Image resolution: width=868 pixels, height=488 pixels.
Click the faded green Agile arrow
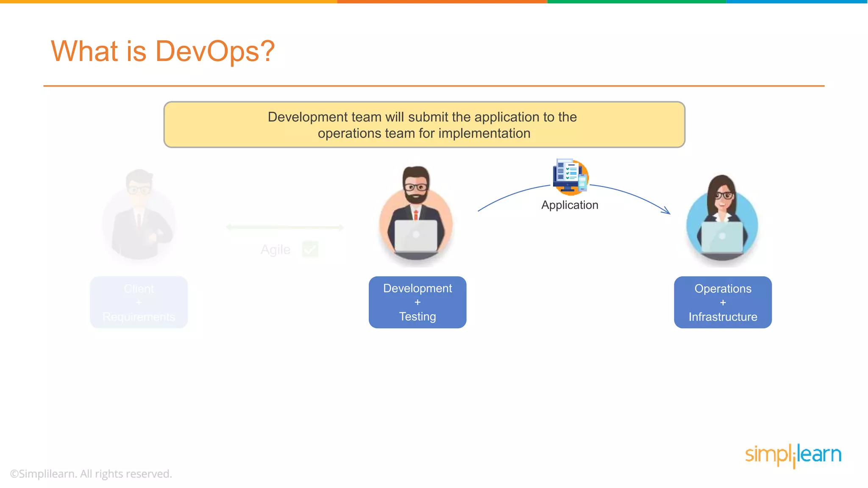tap(285, 227)
